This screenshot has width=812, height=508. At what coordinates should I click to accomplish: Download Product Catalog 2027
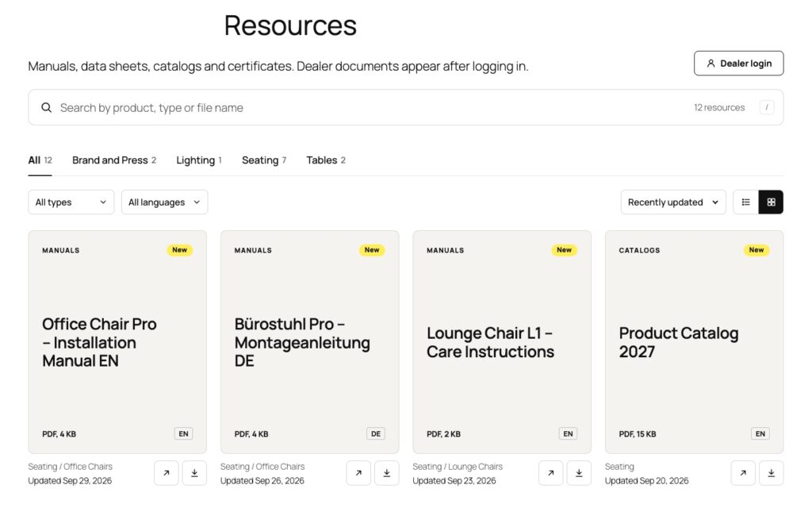(x=771, y=473)
